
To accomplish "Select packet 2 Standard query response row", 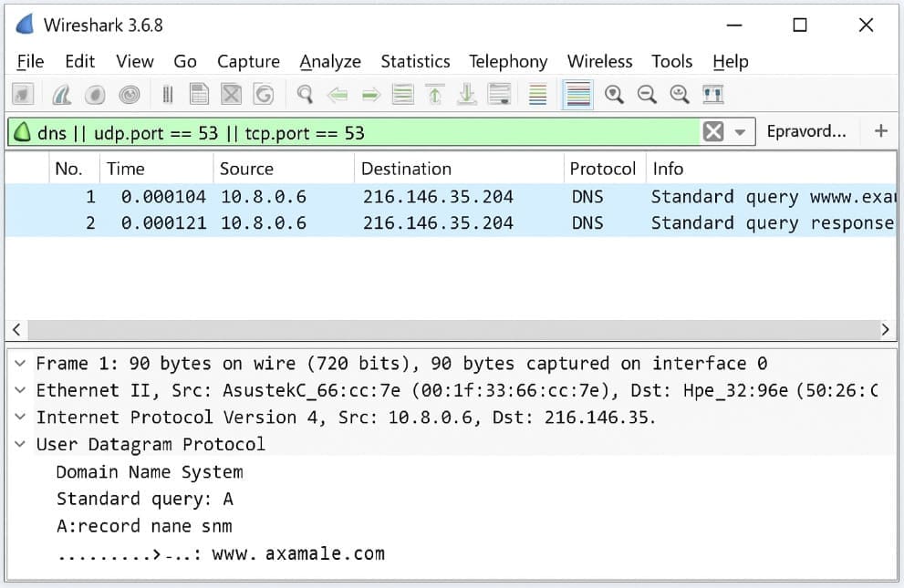I will click(451, 222).
